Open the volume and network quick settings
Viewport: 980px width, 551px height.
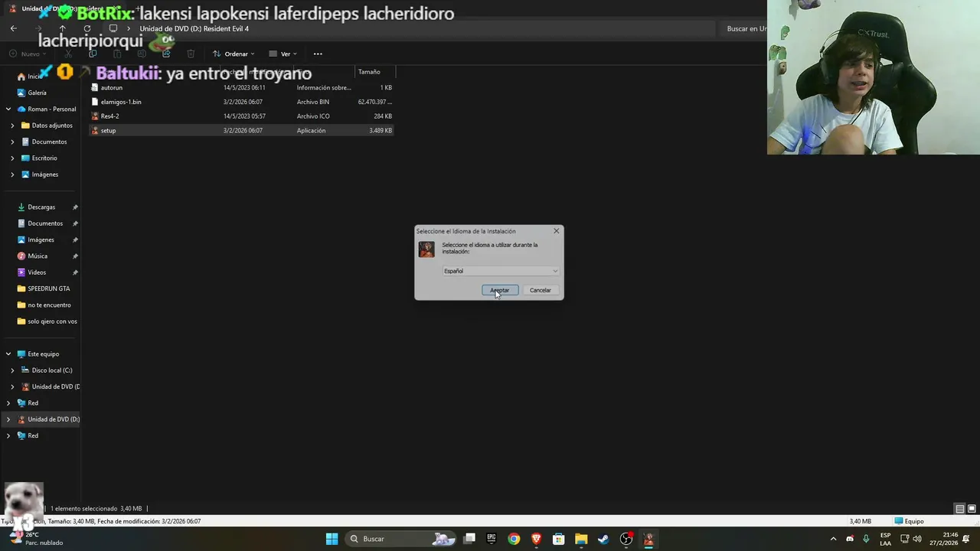910,539
